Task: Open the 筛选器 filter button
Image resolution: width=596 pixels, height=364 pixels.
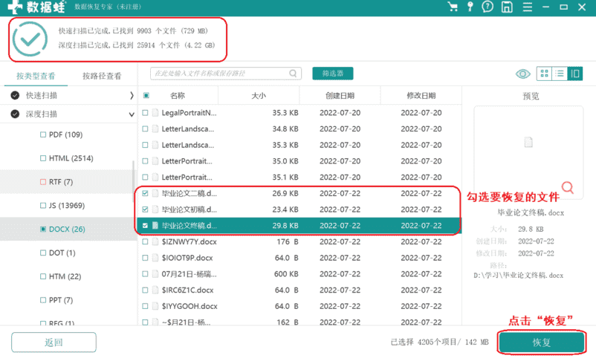Action: [x=332, y=74]
